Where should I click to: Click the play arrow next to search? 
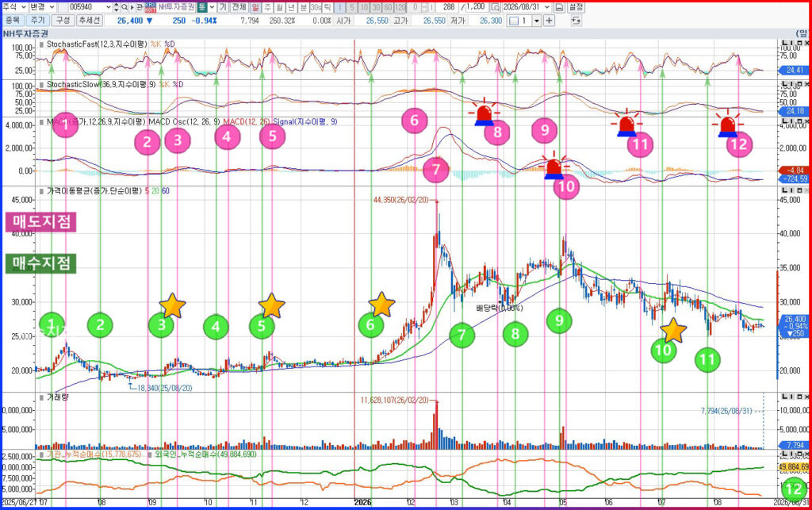tap(132, 7)
